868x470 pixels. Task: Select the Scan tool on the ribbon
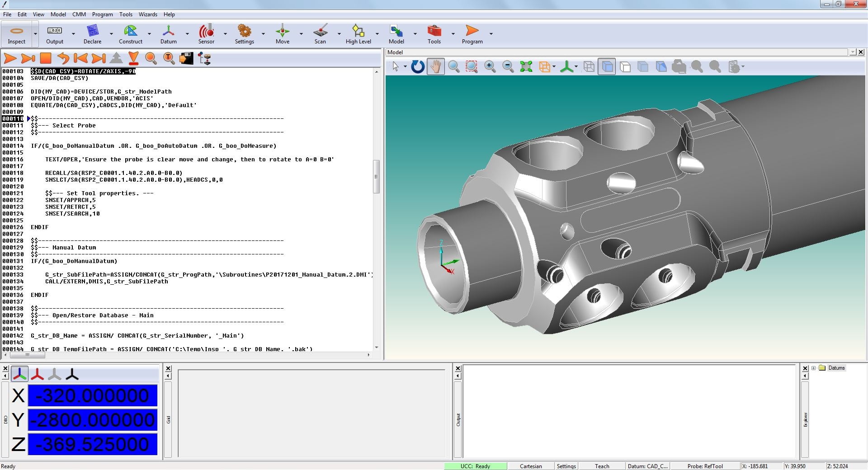pos(320,32)
